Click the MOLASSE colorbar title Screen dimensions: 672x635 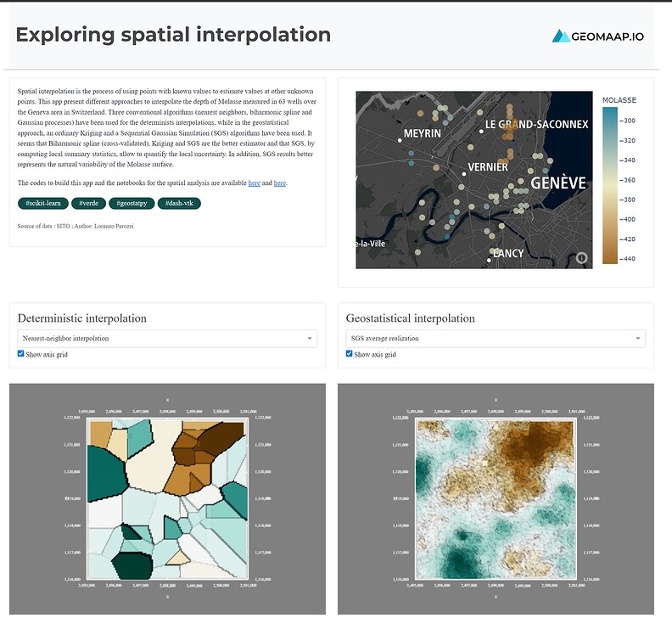(x=619, y=100)
